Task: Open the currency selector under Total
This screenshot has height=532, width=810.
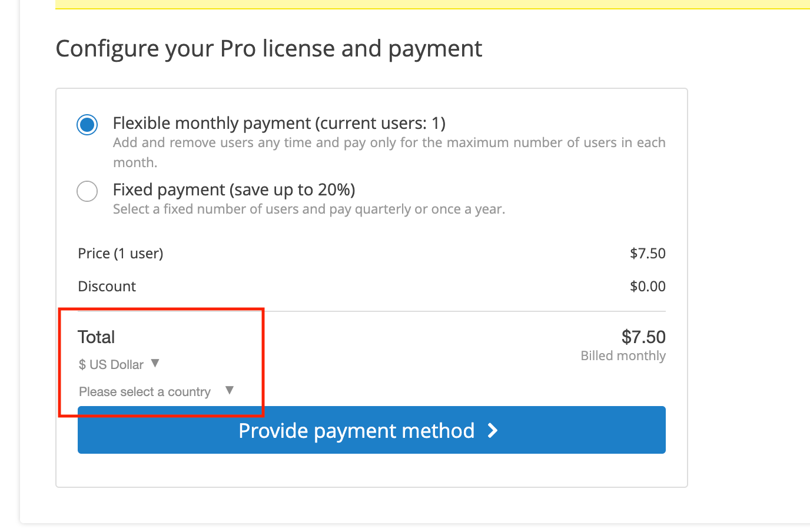Action: click(x=118, y=364)
